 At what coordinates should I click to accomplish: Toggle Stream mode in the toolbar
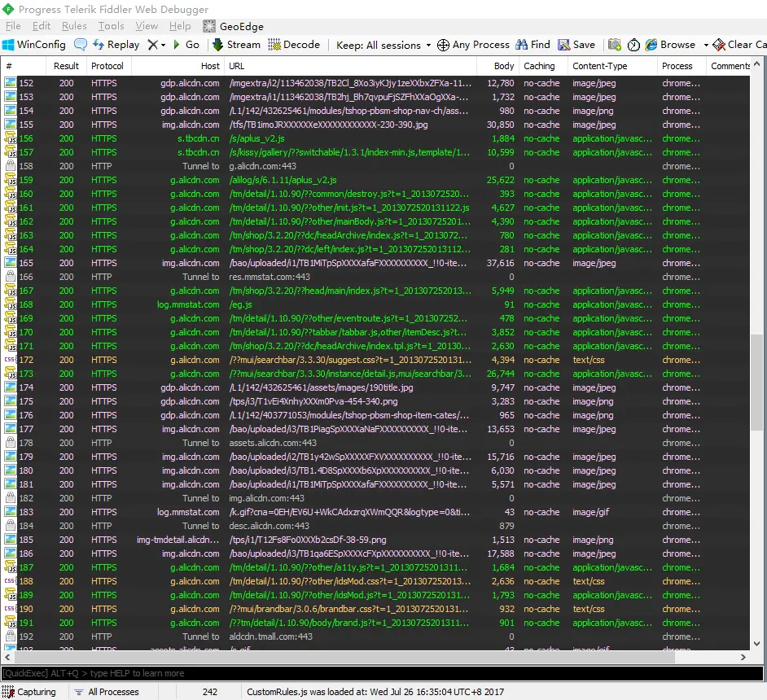coord(236,45)
